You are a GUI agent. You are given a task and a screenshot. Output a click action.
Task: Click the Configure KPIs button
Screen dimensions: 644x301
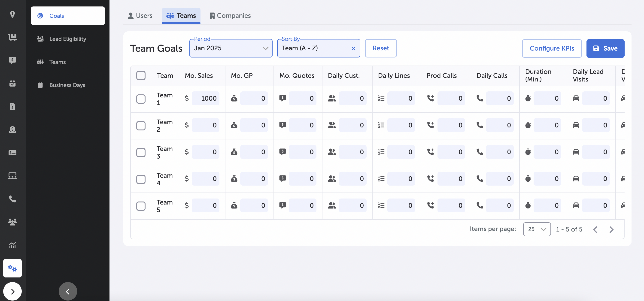tap(552, 48)
